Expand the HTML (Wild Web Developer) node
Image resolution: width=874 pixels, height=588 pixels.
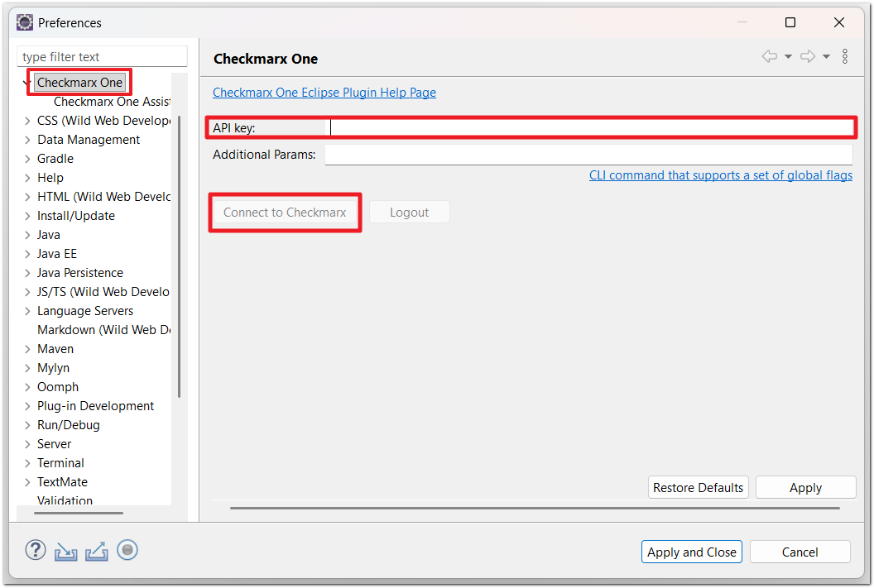(x=27, y=197)
